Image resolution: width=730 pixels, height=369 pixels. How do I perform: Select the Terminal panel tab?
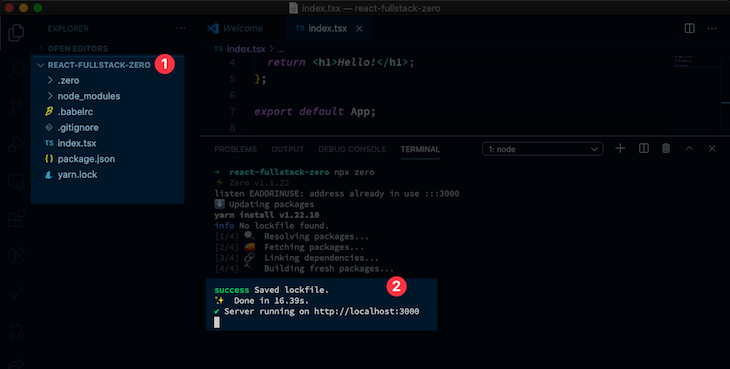tap(420, 149)
